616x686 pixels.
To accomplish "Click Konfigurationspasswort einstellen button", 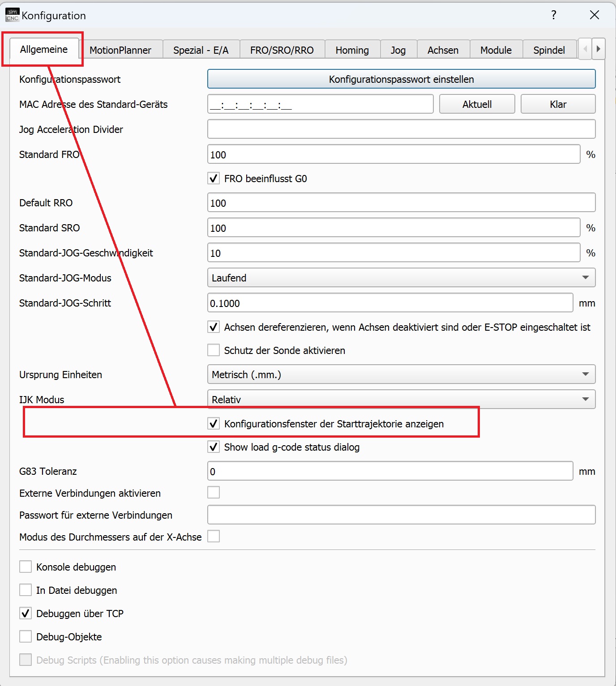I will (402, 79).
